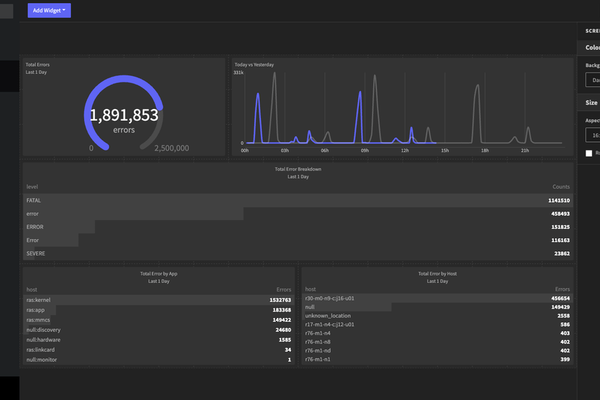
Task: Collapse the Size section header
Action: point(591,103)
